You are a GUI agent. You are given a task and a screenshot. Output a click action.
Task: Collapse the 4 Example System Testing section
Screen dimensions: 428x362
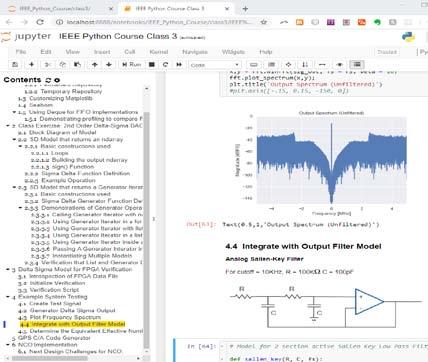(x=8, y=296)
